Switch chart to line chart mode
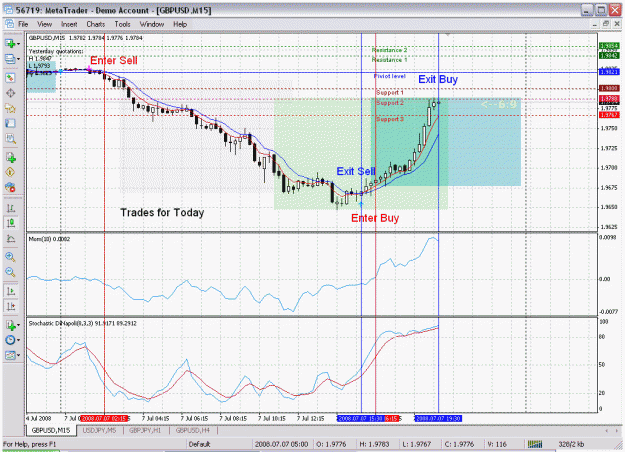 pos(10,238)
